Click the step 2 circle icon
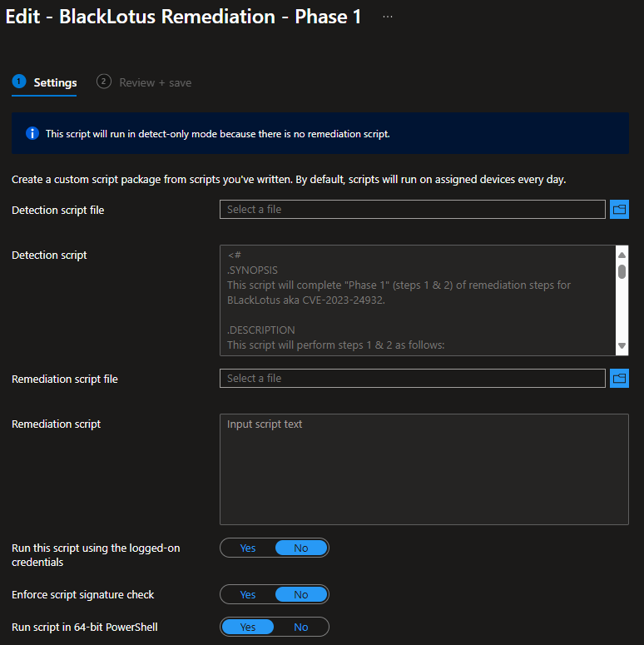The height and width of the screenshot is (645, 644). pyautogui.click(x=104, y=82)
